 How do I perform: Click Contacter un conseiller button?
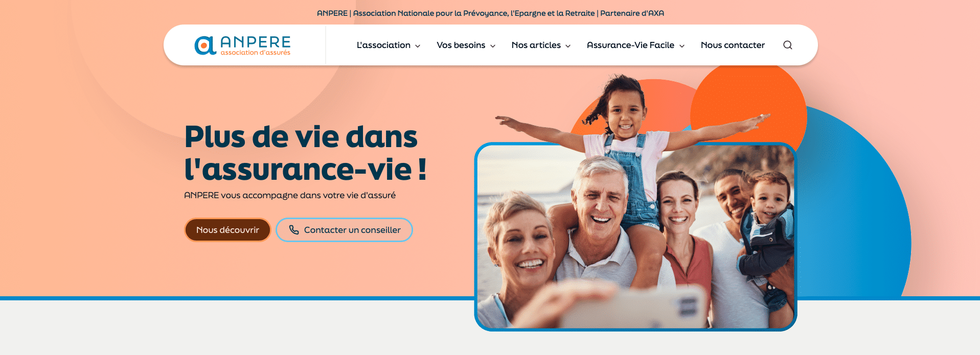click(344, 230)
